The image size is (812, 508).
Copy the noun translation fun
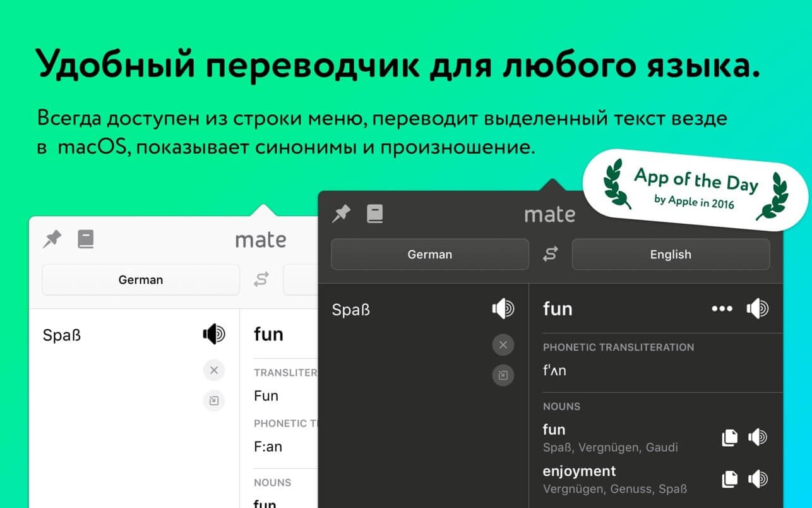click(729, 437)
